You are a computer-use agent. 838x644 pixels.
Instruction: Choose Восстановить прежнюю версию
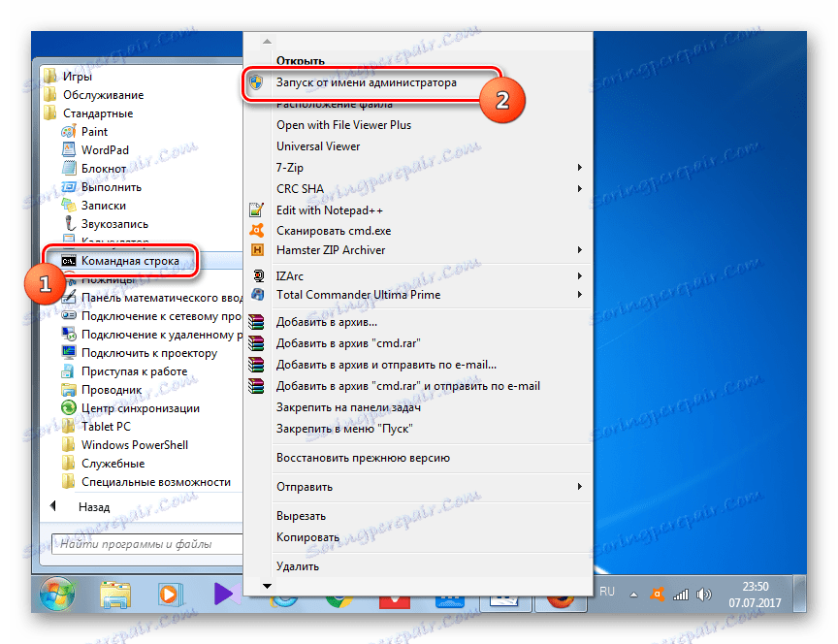tap(363, 458)
